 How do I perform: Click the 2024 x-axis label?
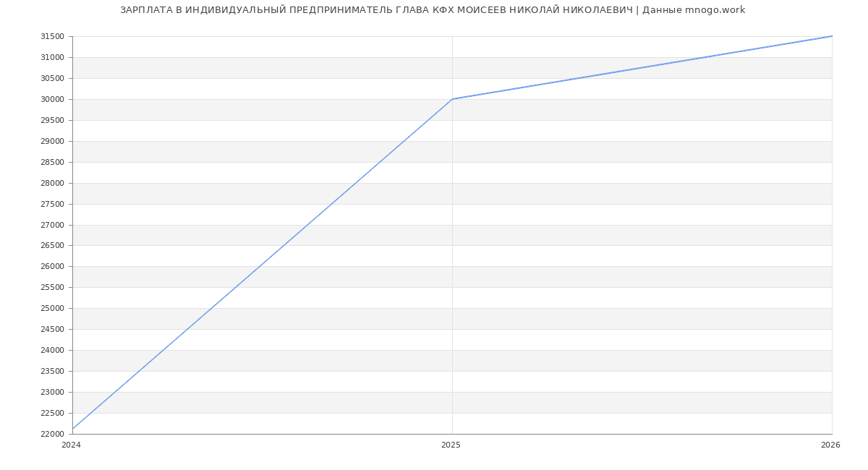pos(71,445)
